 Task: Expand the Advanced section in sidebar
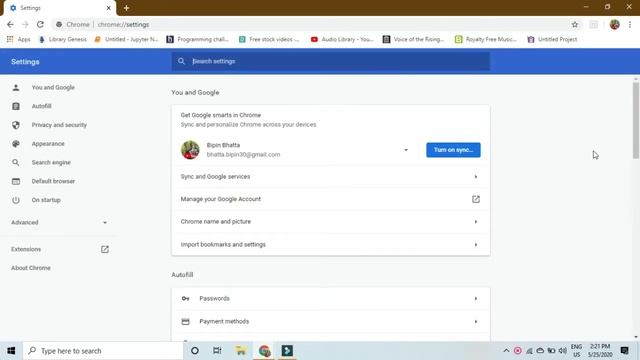[x=59, y=222]
